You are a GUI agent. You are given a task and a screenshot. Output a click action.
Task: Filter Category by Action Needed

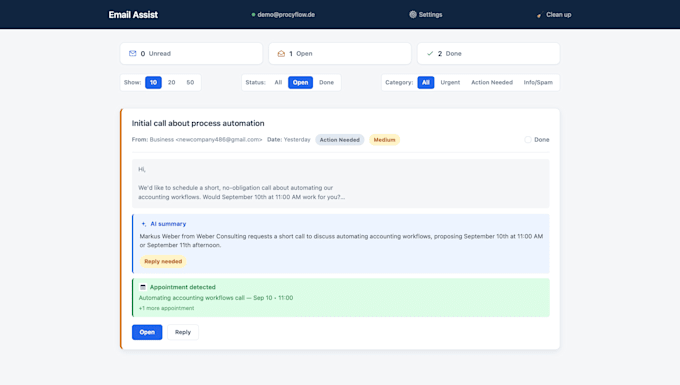point(492,82)
